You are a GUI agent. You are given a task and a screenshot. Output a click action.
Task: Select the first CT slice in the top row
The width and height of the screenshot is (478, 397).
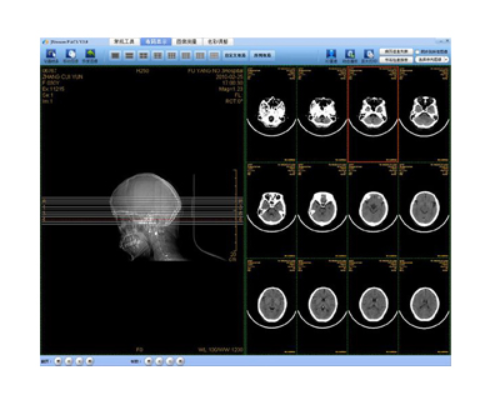click(x=271, y=114)
